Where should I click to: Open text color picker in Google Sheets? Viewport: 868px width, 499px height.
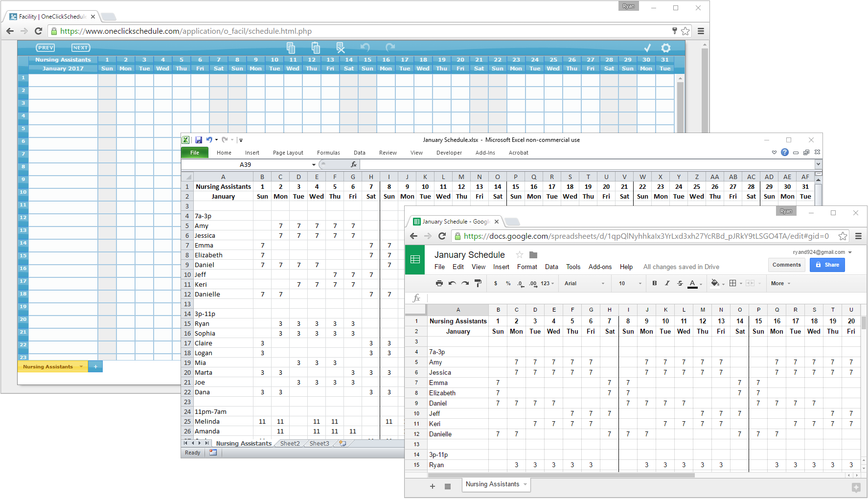tap(695, 283)
